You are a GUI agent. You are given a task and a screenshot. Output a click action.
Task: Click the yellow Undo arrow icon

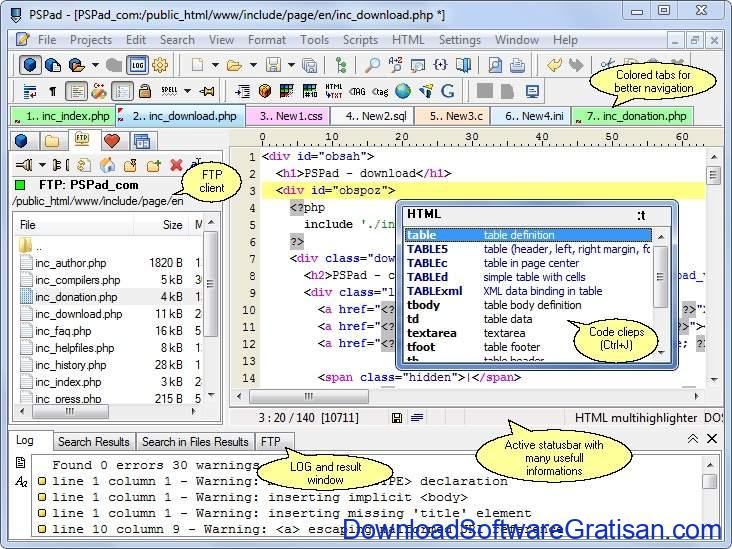point(554,65)
